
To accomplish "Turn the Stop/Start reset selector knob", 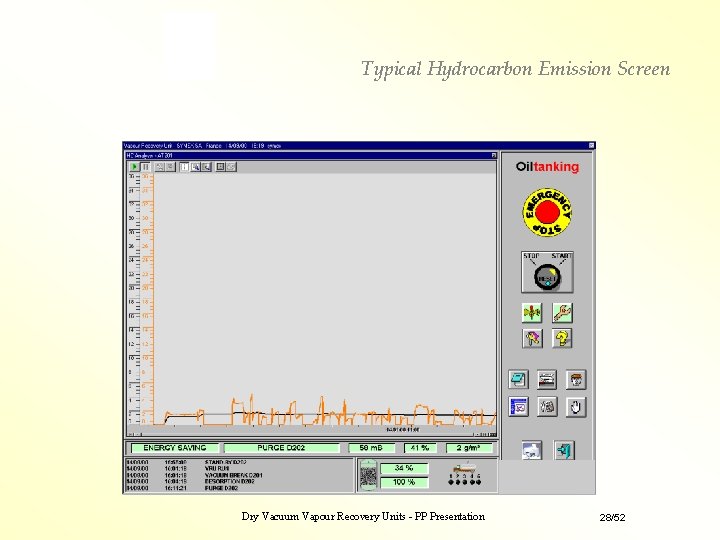I will pyautogui.click(x=547, y=277).
